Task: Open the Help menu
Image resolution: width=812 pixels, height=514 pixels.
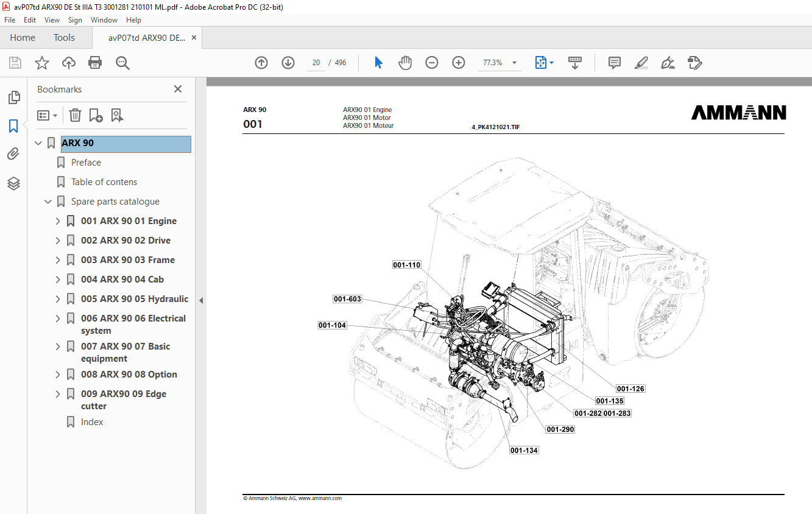Action: click(x=133, y=20)
